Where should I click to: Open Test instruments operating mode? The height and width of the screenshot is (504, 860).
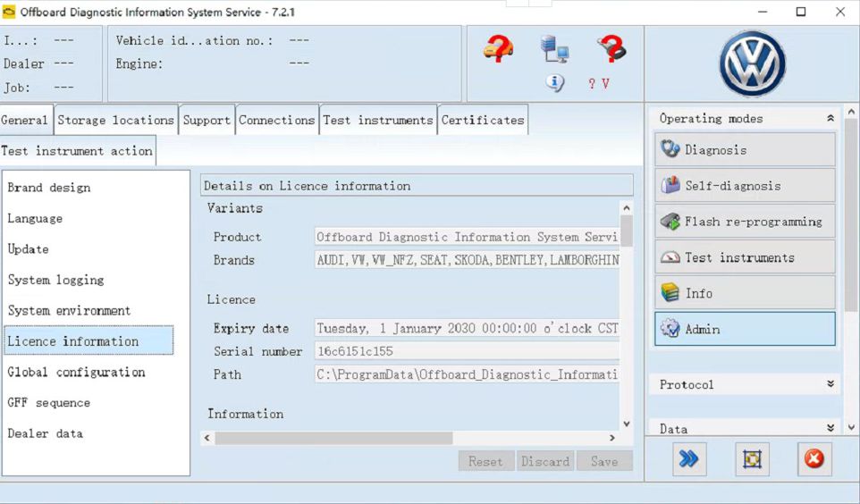tap(745, 257)
